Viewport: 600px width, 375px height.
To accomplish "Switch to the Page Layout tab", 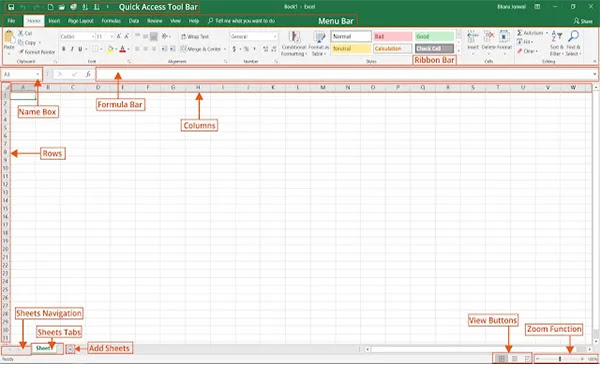I will [81, 21].
